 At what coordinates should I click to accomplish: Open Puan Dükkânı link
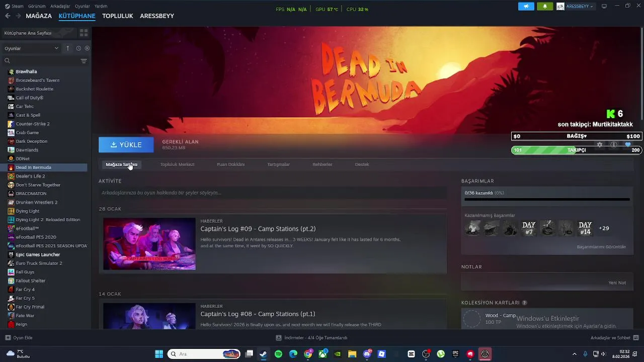pos(231,164)
